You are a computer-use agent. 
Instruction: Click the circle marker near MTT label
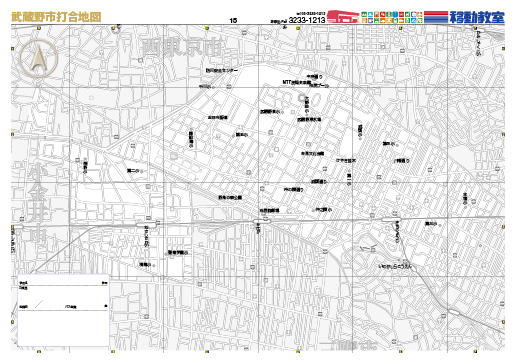pos(302,98)
